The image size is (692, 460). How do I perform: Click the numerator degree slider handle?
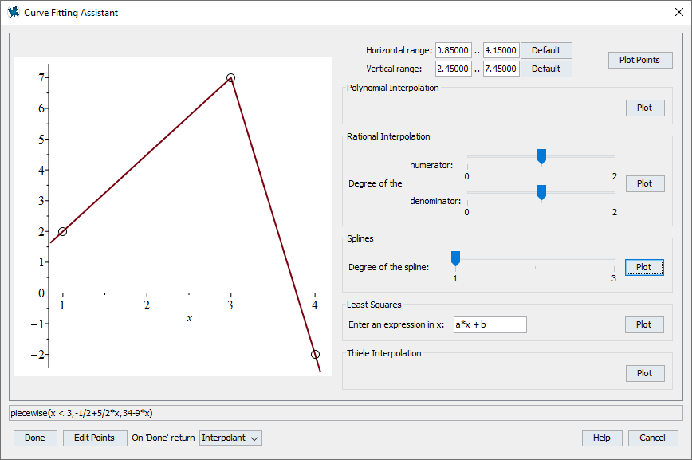pos(541,156)
